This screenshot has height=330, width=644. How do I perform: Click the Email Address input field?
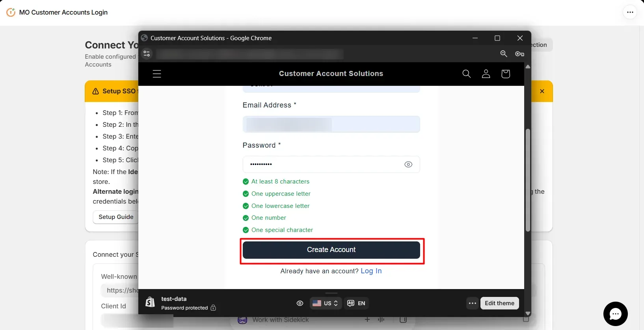(331, 124)
